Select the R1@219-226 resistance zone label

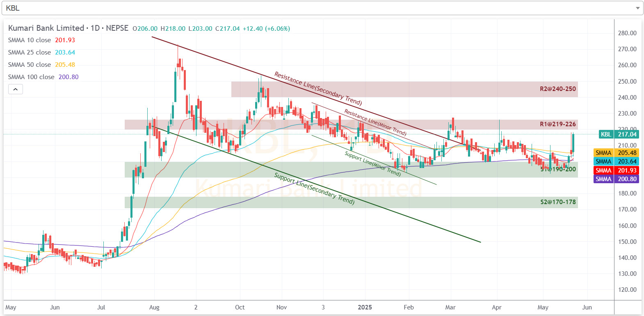(557, 124)
